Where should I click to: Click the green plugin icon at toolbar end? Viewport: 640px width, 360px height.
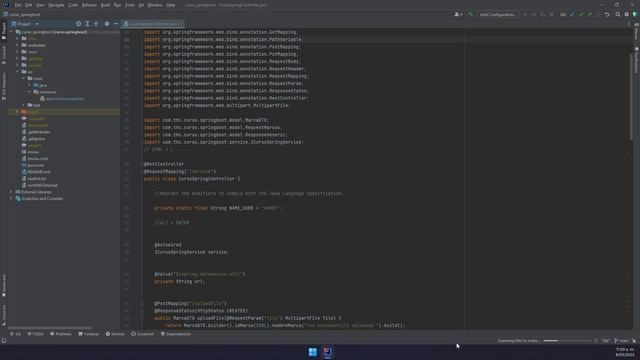pyautogui.click(x=635, y=14)
